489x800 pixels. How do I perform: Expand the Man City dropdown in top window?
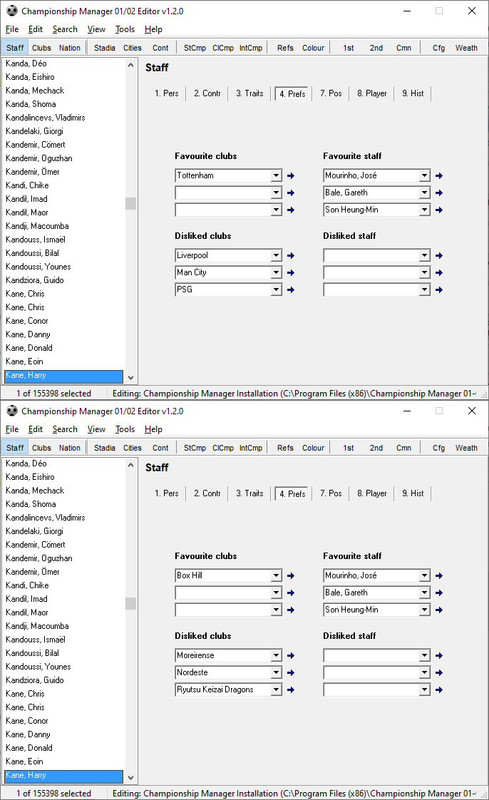tap(276, 273)
